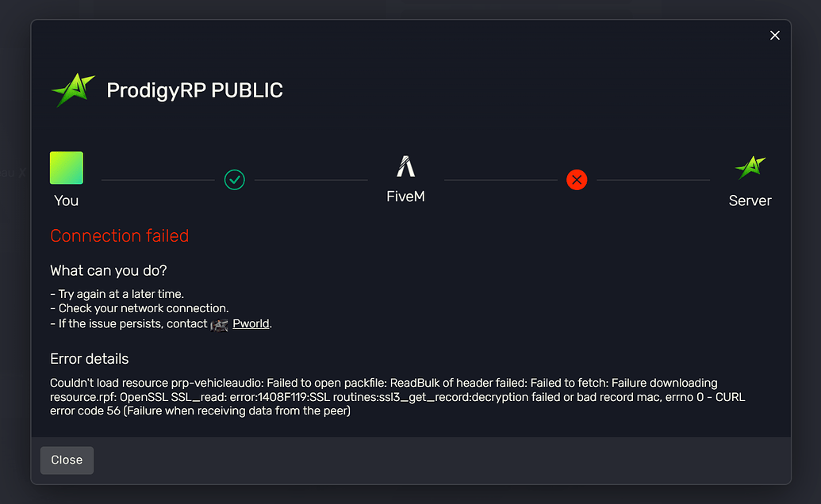Select the 'Error details' heading
Image resolution: width=821 pixels, height=504 pixels.
tap(89, 359)
